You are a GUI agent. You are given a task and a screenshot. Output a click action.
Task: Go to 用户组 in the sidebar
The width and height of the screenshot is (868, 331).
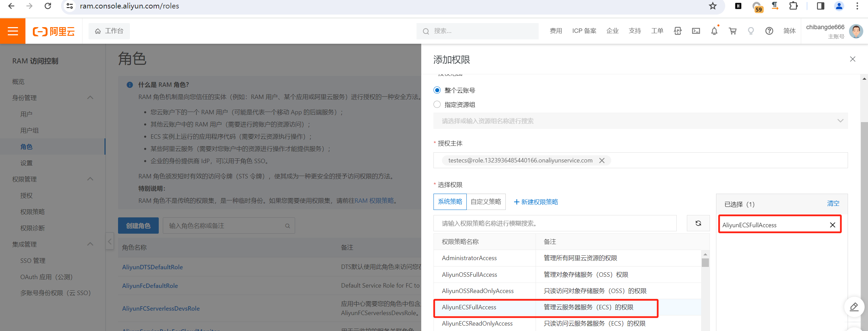[30, 131]
